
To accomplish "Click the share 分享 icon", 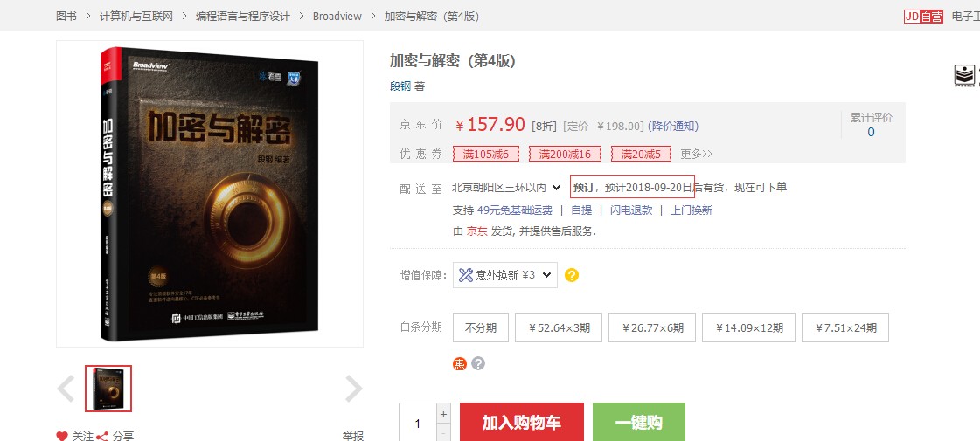I will tap(102, 436).
